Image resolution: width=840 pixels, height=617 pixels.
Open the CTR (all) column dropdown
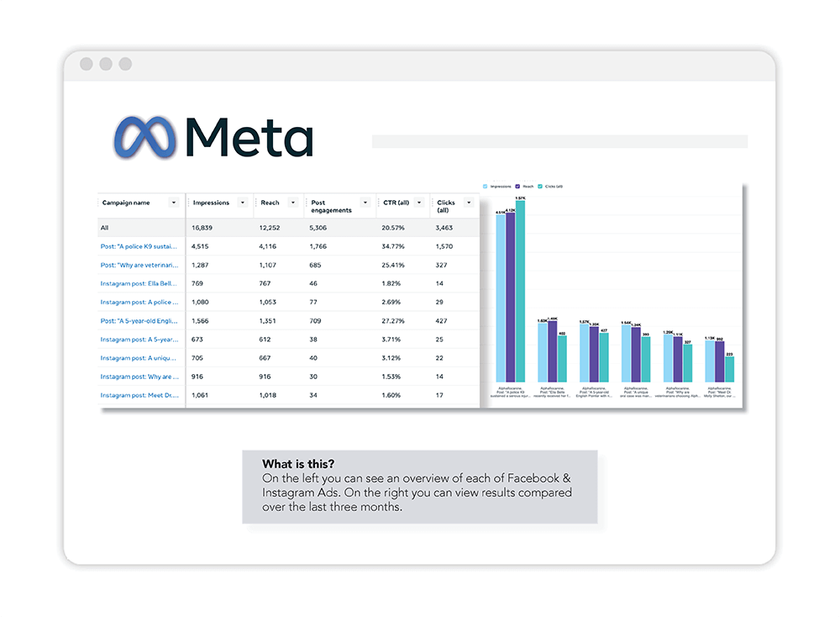418,203
